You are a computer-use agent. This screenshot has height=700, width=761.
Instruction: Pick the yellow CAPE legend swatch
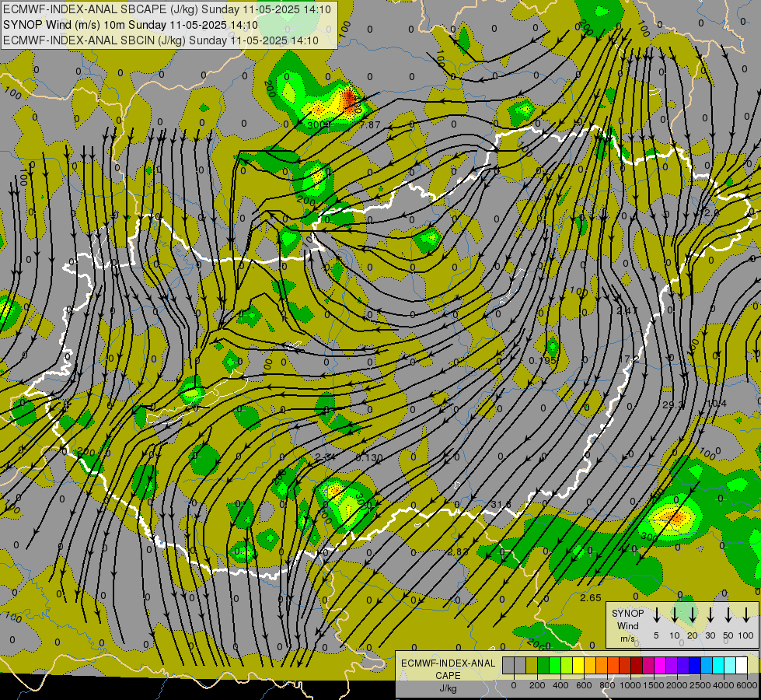[x=578, y=665]
